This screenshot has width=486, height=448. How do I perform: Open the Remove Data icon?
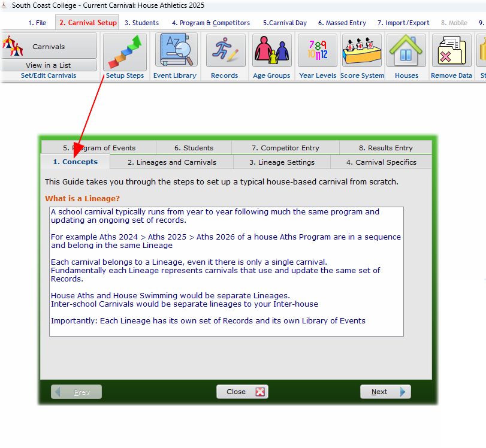(451, 51)
